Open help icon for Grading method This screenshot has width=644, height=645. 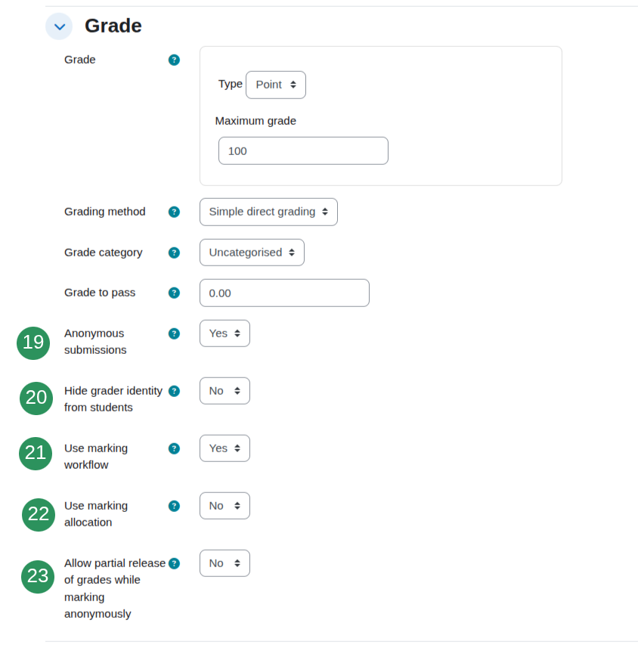point(174,212)
